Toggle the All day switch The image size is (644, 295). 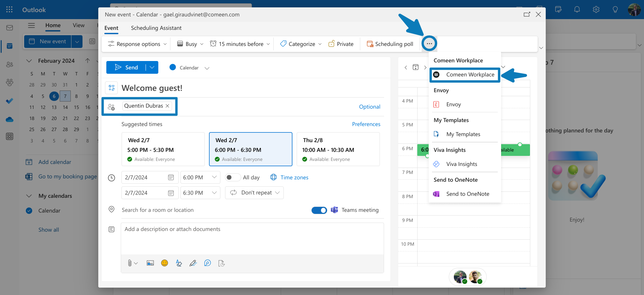pyautogui.click(x=232, y=177)
